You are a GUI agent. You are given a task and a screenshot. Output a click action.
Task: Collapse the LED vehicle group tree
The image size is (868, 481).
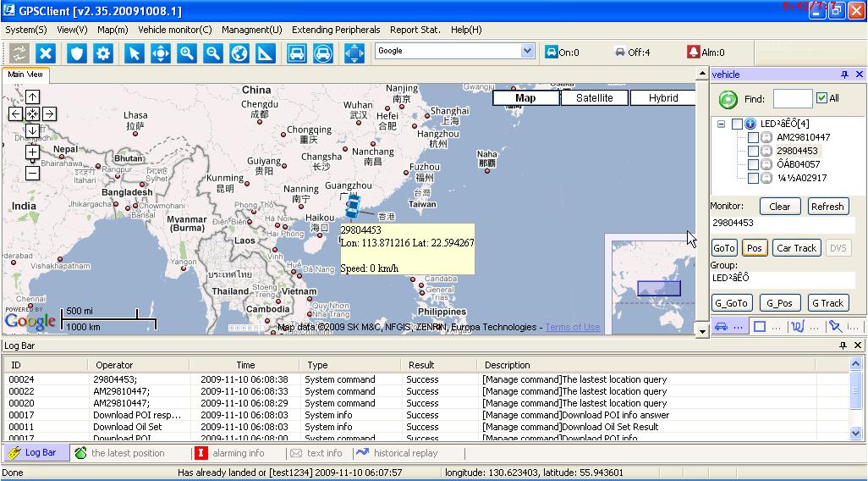(722, 124)
